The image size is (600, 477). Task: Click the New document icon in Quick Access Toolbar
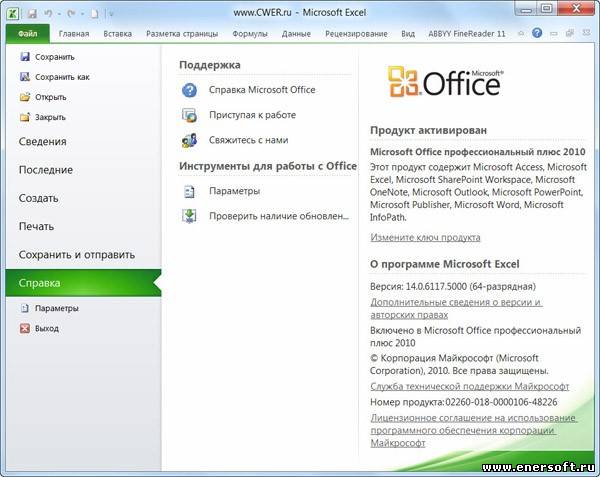coord(95,14)
